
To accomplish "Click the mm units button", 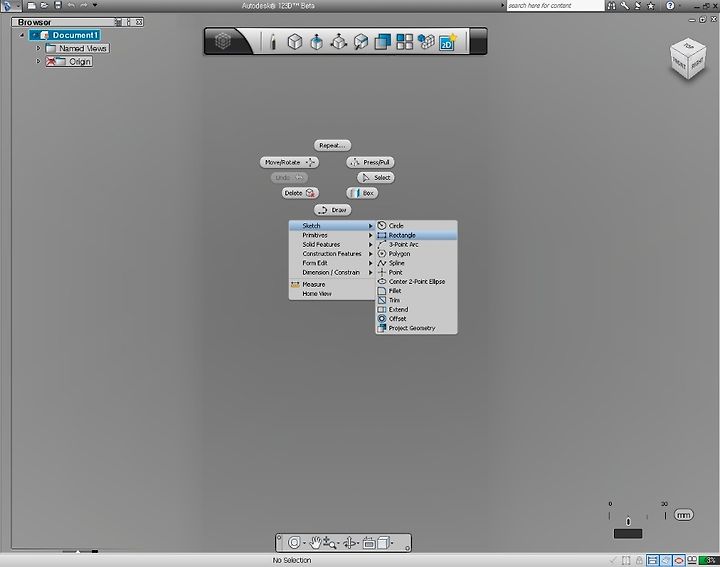I will tap(683, 515).
